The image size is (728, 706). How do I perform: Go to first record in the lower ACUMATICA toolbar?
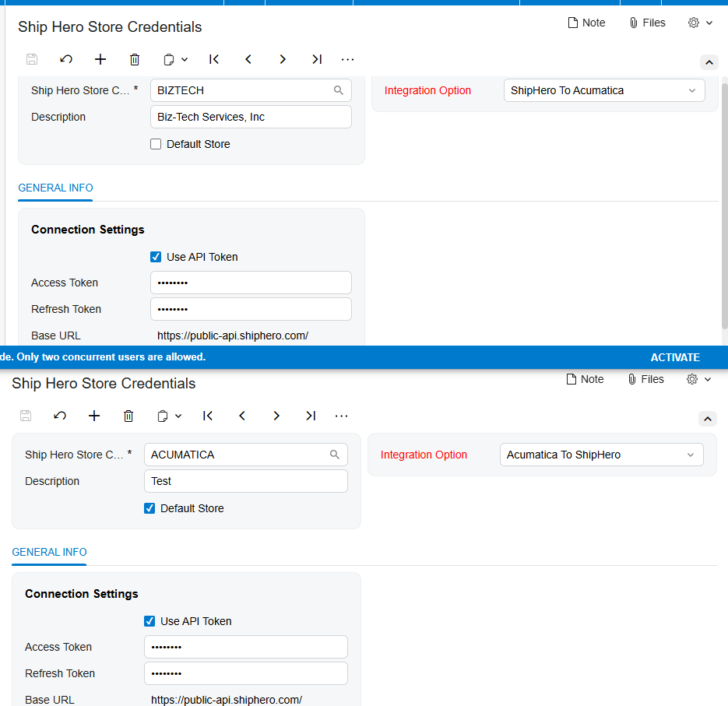[208, 416]
